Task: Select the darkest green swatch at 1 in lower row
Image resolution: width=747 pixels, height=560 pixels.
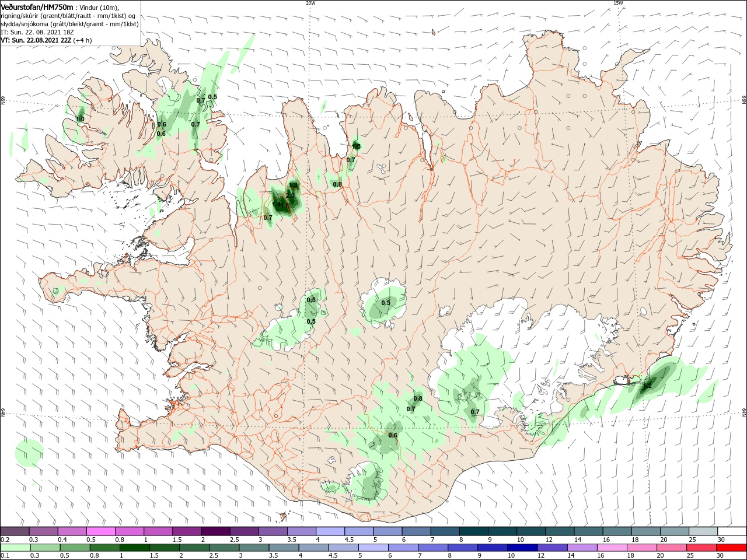Action: coord(135,548)
